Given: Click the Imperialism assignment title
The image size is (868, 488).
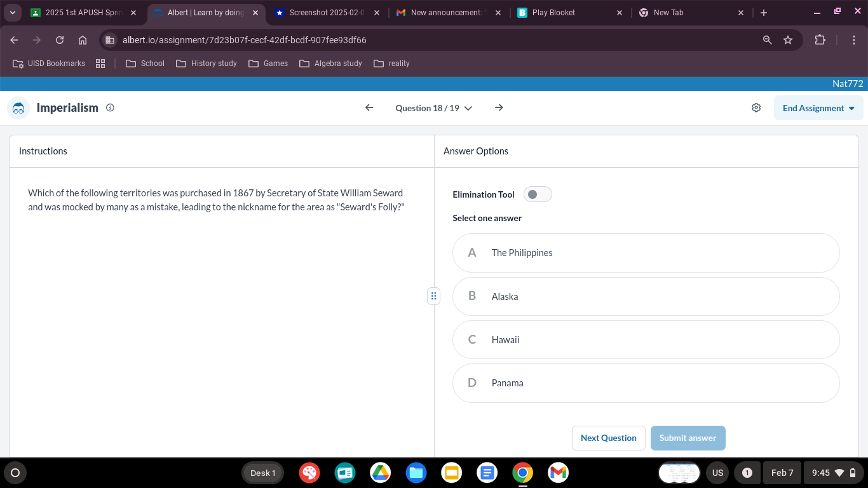Looking at the screenshot, I should [x=67, y=108].
